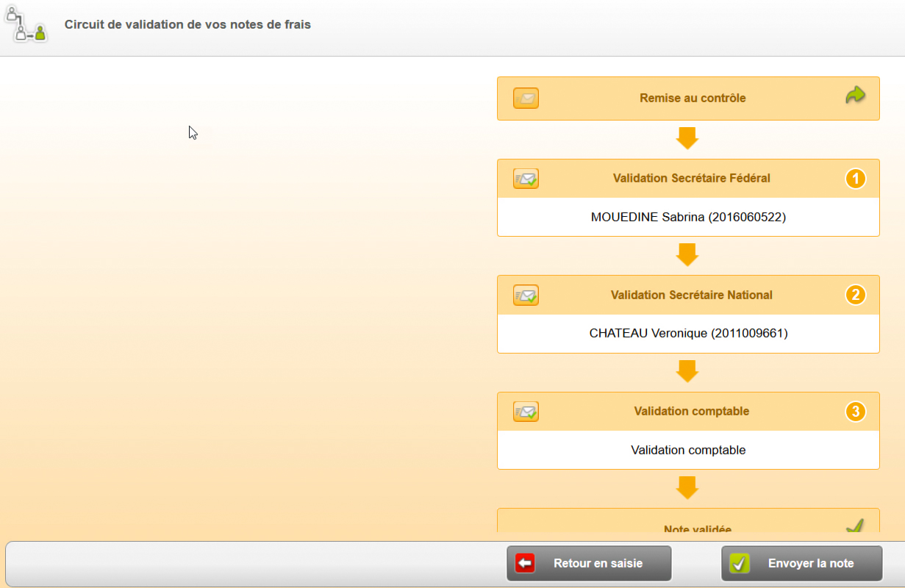
Task: Click the envelope icon of Validation Secrétaire National
Action: pos(526,295)
